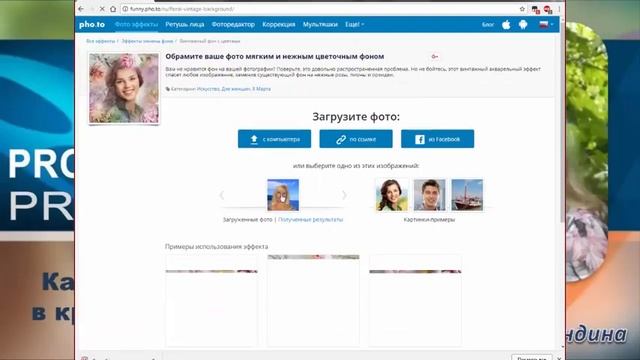Bookmark the page with the star icon
Screen dimensions: 640x360
[522, 9]
